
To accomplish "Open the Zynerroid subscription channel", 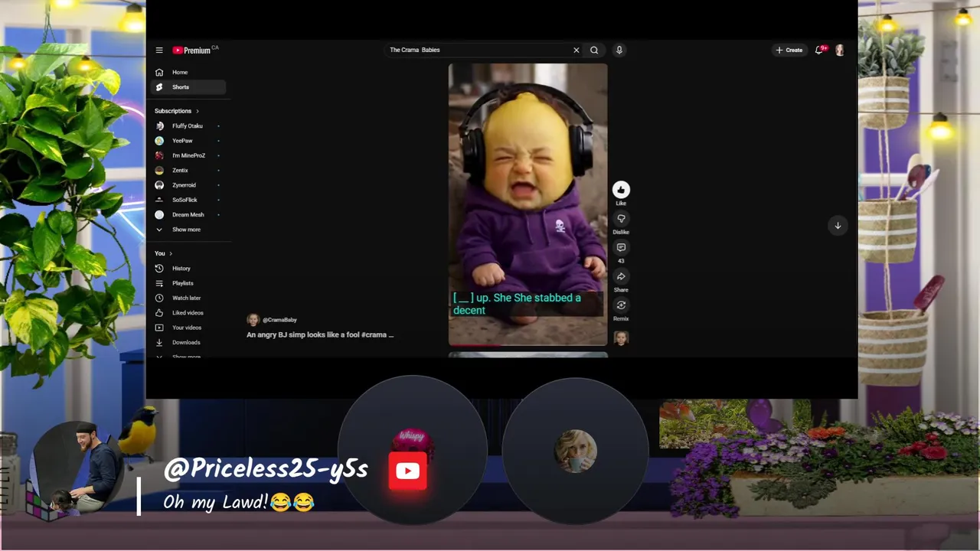I will [188, 185].
